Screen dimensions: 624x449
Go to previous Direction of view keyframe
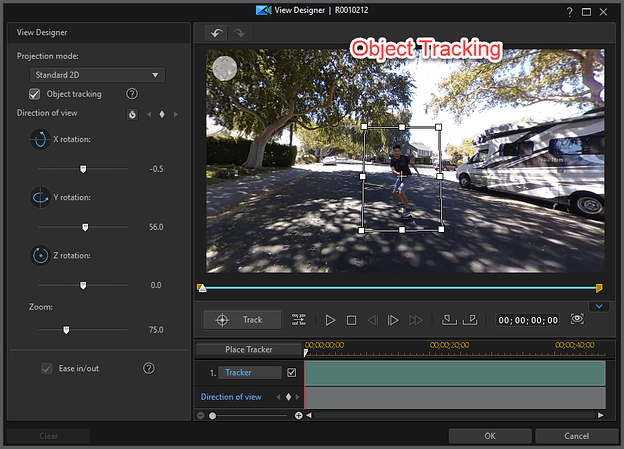click(x=149, y=115)
